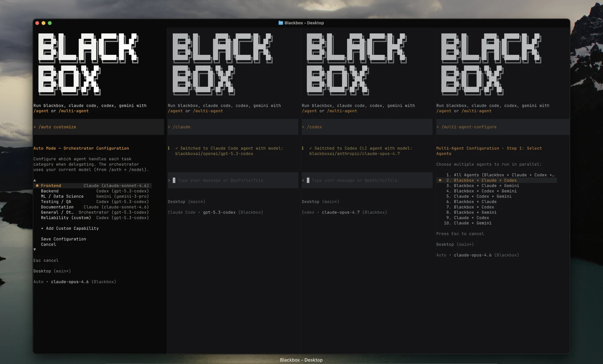Click the /codex command input

(367, 127)
